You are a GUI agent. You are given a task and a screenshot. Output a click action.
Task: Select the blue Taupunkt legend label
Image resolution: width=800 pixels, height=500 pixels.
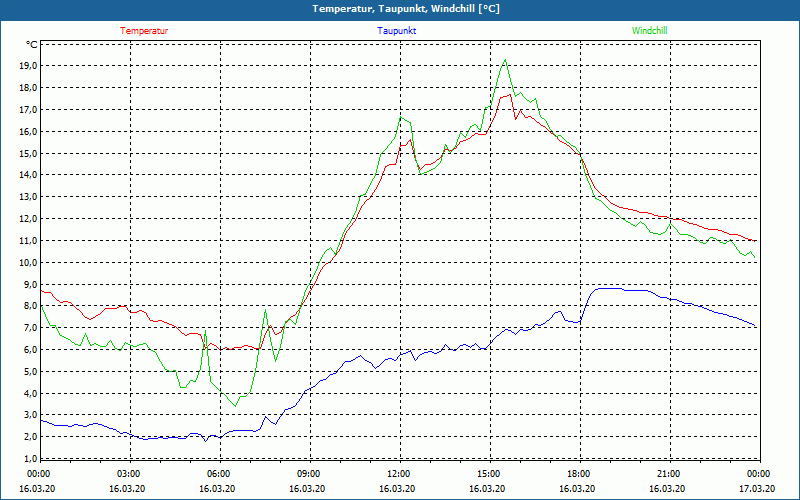(x=397, y=31)
